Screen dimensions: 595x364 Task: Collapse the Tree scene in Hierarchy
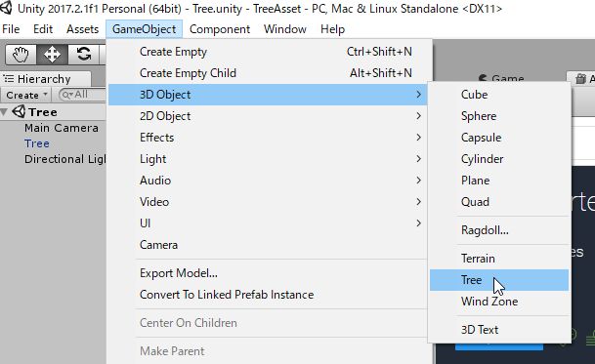4,112
